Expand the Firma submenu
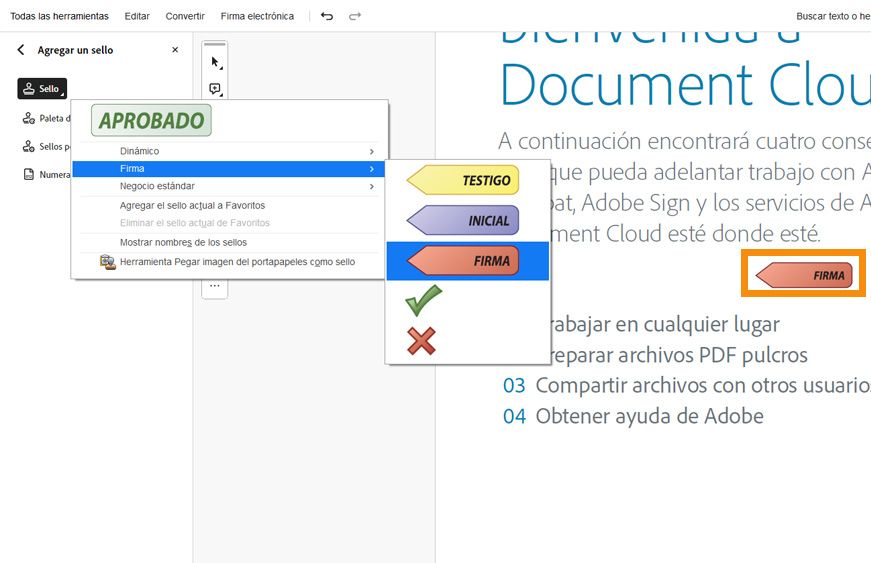871x563 pixels. click(x=229, y=169)
